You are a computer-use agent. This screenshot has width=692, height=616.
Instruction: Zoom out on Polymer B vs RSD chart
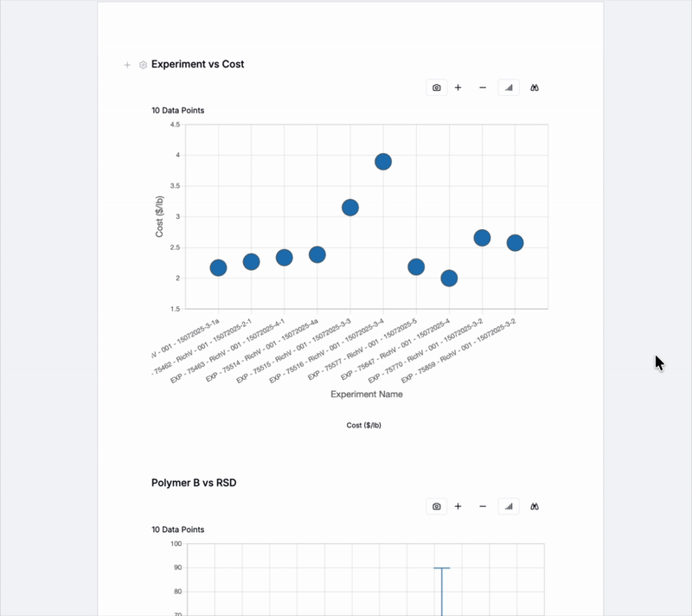point(483,506)
